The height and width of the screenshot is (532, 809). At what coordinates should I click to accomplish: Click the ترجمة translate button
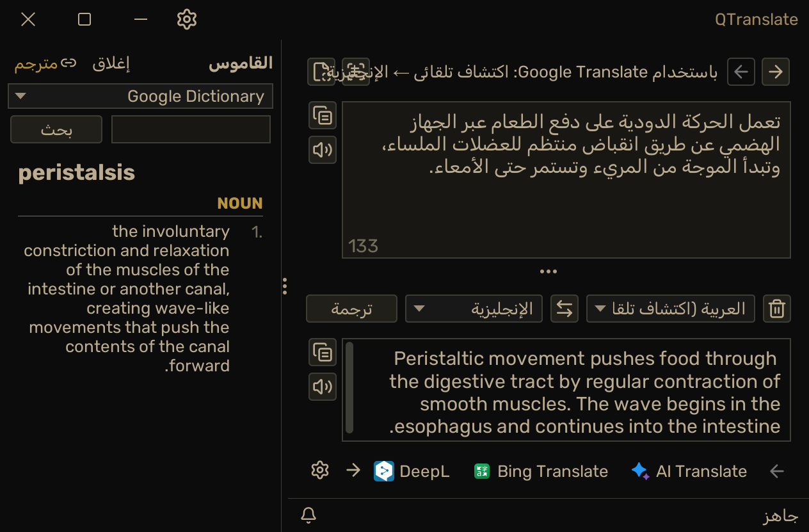351,309
